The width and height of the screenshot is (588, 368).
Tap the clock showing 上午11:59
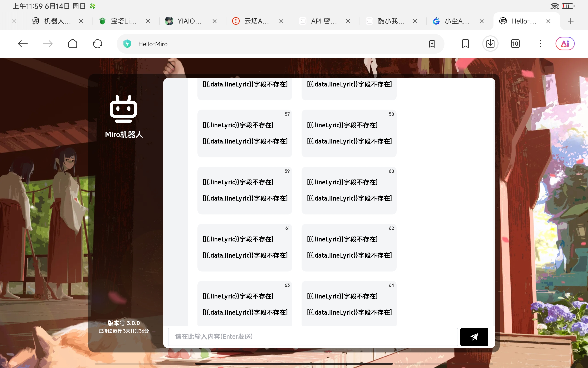(x=28, y=6)
